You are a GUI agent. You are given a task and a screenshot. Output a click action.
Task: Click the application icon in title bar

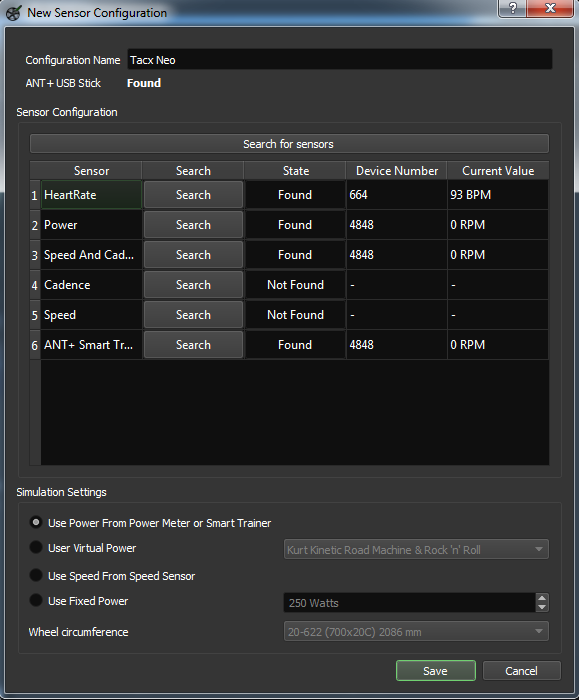point(13,13)
